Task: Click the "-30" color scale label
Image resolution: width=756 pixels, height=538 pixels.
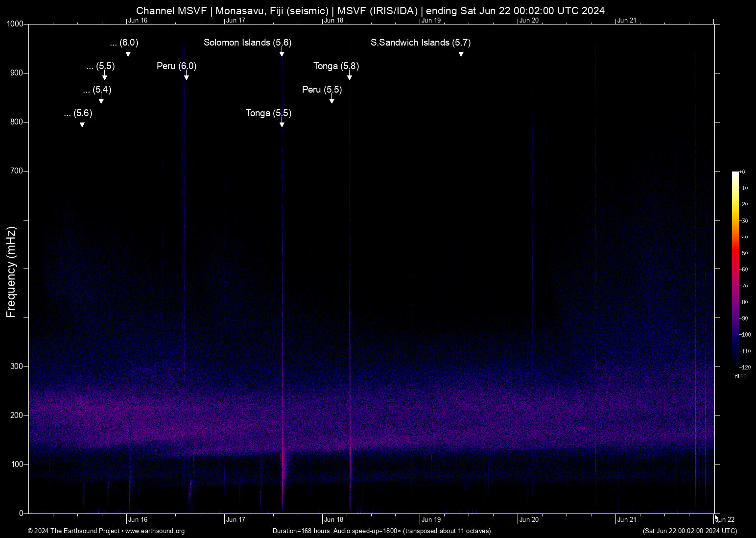Action: point(743,221)
